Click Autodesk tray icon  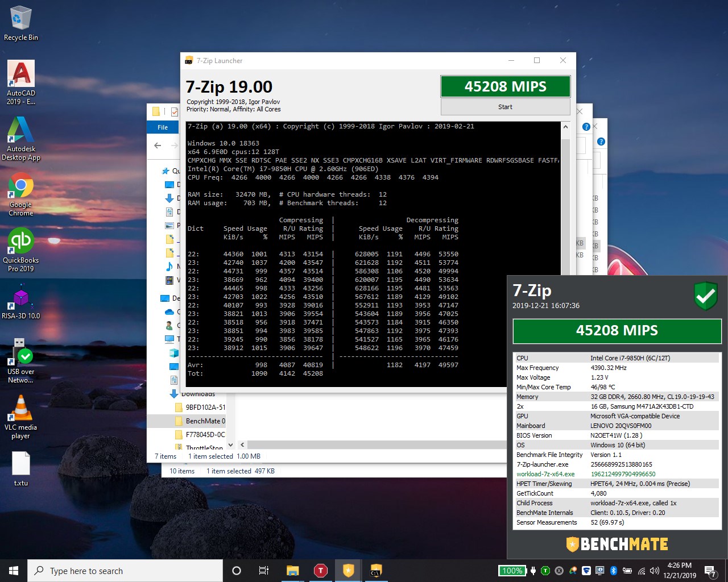point(573,571)
